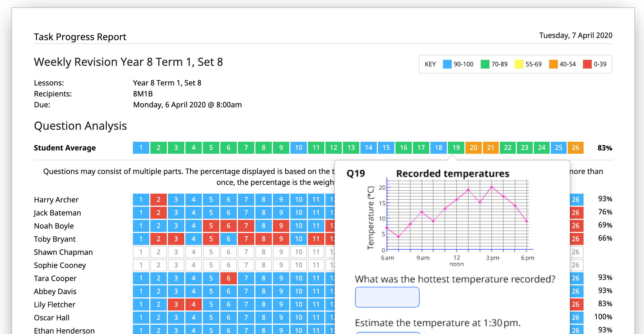Open question 19 in the Student Average row
Screen dimensions: 644x334
coord(456,148)
